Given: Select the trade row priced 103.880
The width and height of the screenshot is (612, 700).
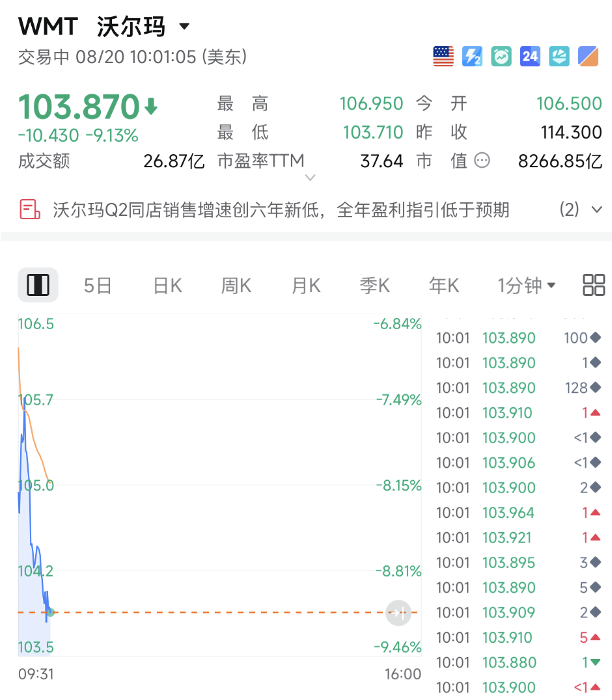Looking at the screenshot, I should click(x=519, y=662).
